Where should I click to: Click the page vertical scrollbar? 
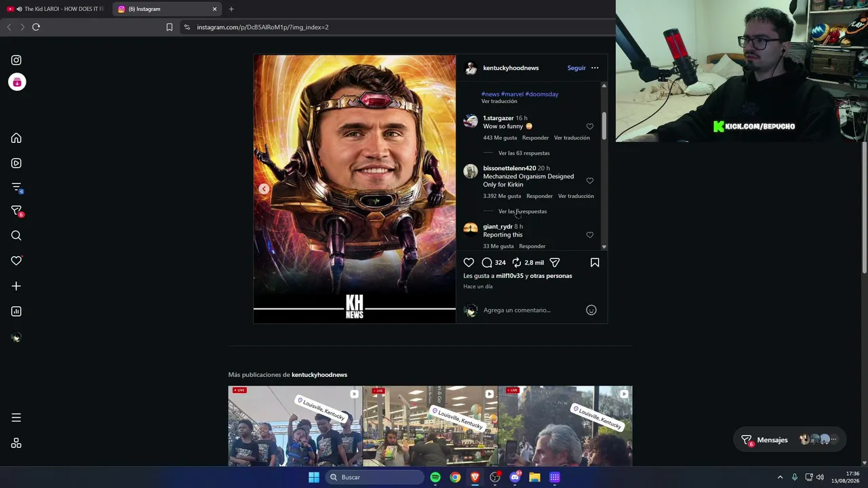(x=864, y=207)
